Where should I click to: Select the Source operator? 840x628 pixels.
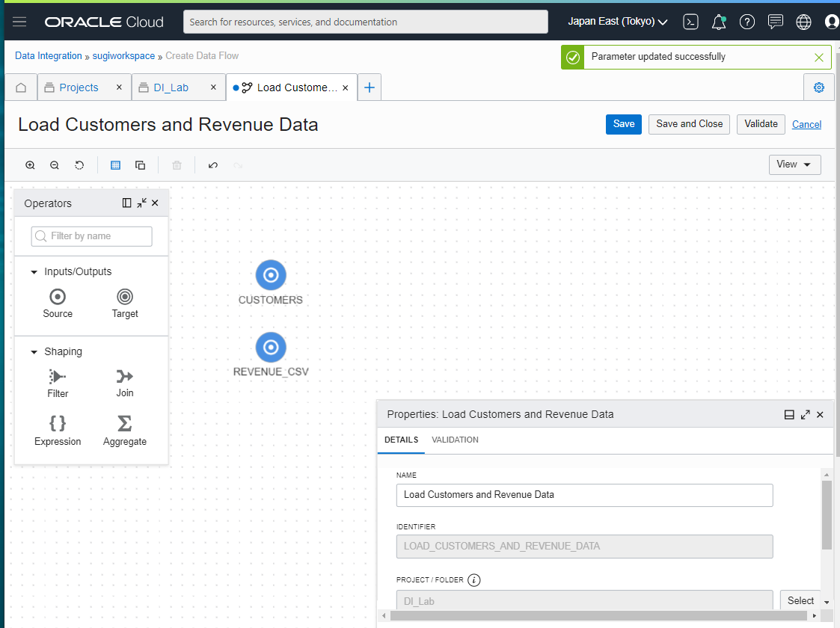pos(58,304)
